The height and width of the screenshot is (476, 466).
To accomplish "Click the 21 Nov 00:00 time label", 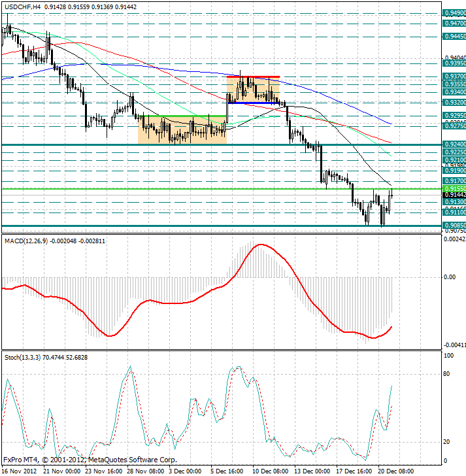I will coord(62,471).
